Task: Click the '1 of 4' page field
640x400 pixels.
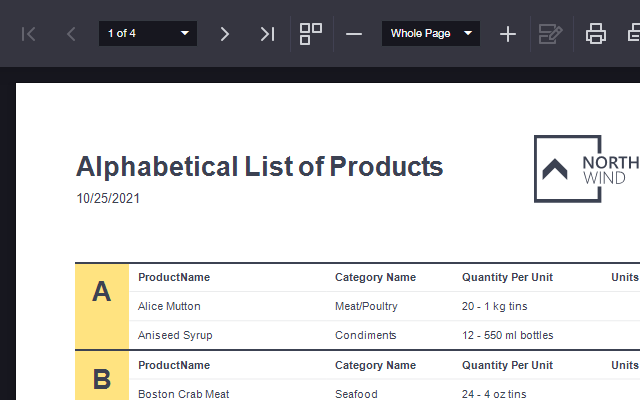Action: (x=135, y=34)
